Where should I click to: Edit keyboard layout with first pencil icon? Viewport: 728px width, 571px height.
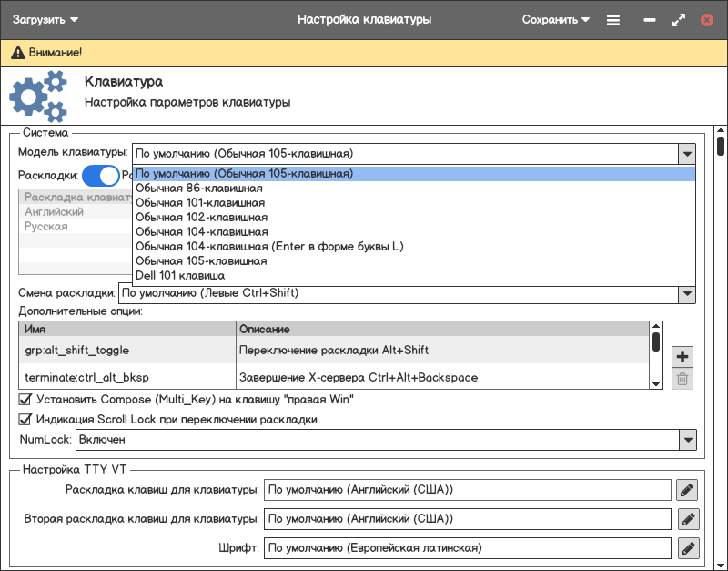(x=687, y=490)
